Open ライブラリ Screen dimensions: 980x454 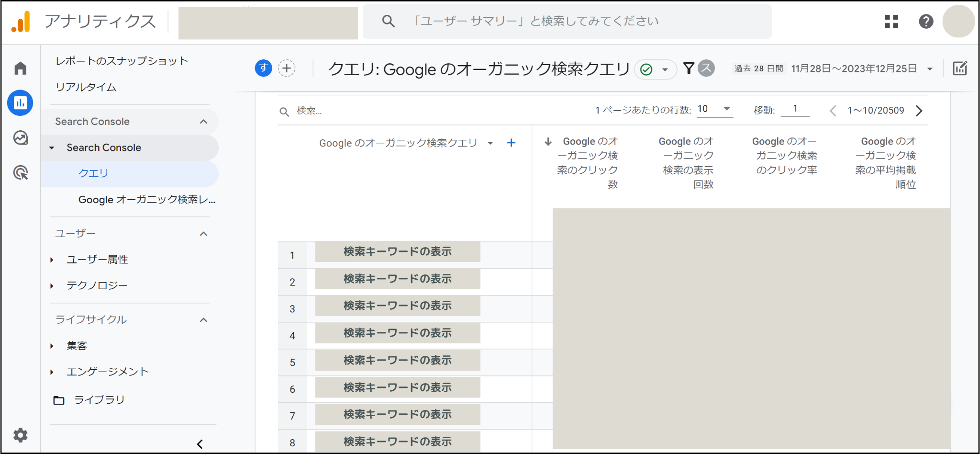click(100, 400)
